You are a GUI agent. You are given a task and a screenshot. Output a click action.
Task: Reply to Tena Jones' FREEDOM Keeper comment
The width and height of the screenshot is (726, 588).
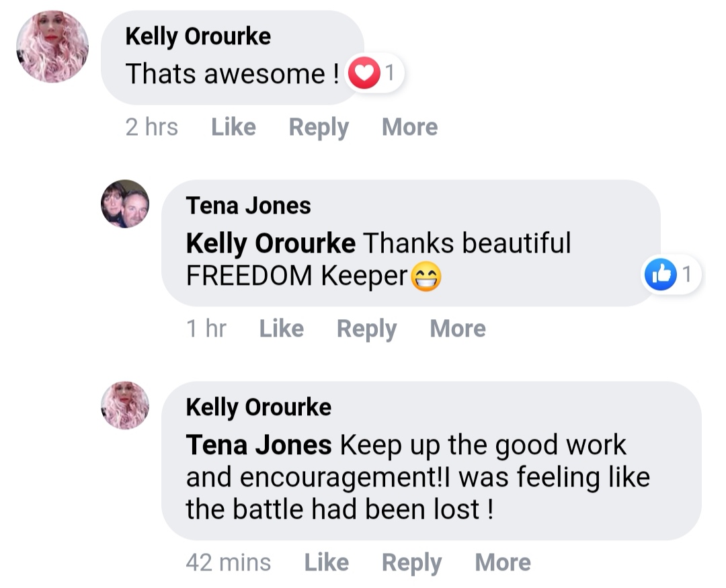[366, 329]
